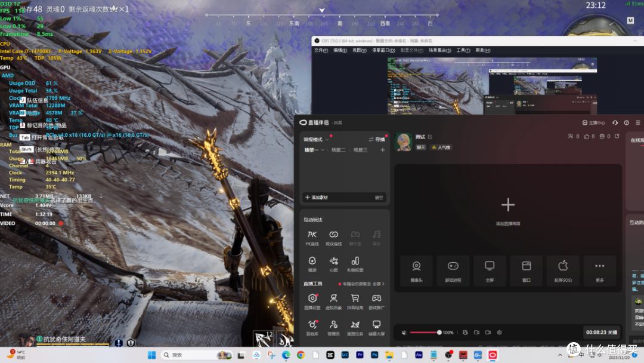Open 工具(T) menu in OBS window
The width and height of the screenshot is (644, 363).
[463, 50]
